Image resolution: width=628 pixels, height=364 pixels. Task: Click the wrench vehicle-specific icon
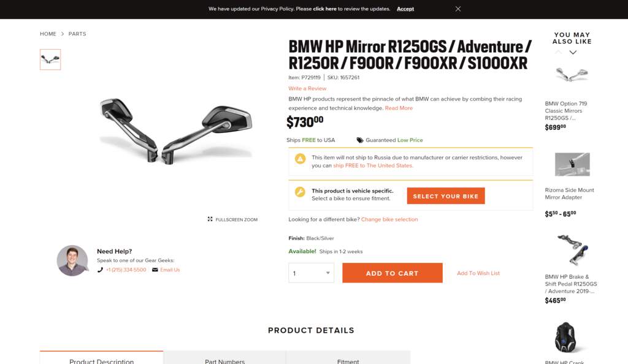click(300, 192)
